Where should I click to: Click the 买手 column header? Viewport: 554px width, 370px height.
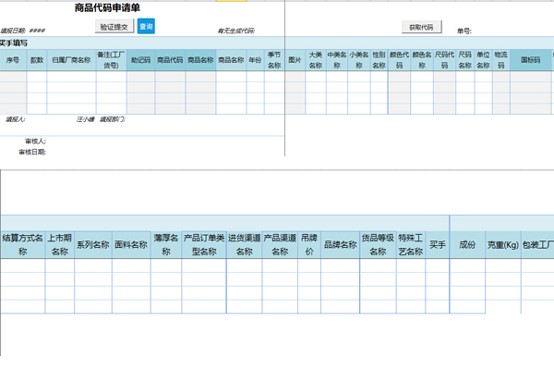tap(437, 245)
